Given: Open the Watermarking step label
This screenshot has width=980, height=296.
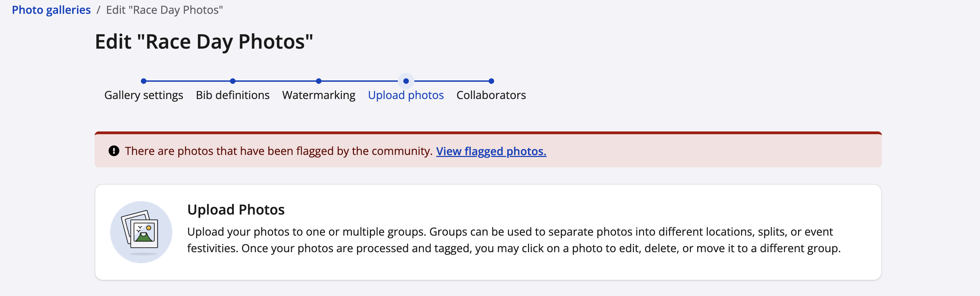Looking at the screenshot, I should [x=318, y=95].
